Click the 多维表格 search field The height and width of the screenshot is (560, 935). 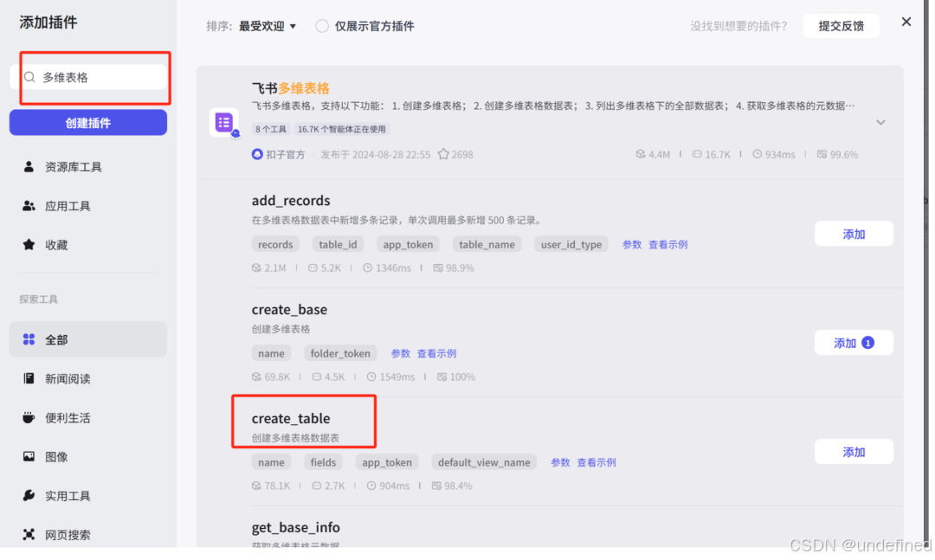(88, 77)
